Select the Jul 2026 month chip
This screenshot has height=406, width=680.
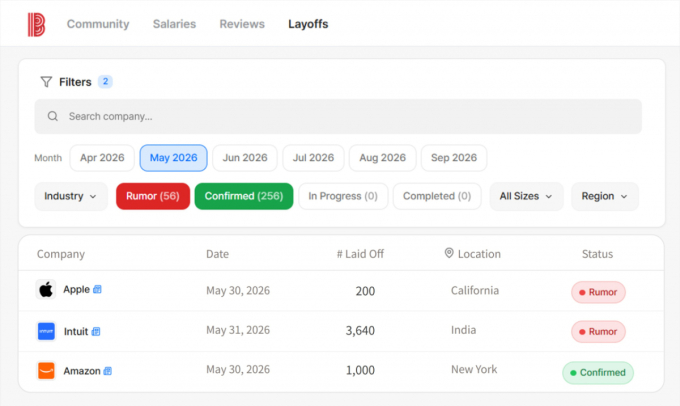tap(313, 158)
